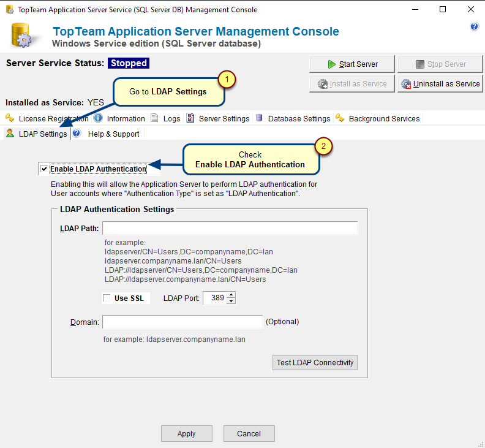This screenshot has height=448, width=485.
Task: Open the Logs tab
Action: point(166,118)
